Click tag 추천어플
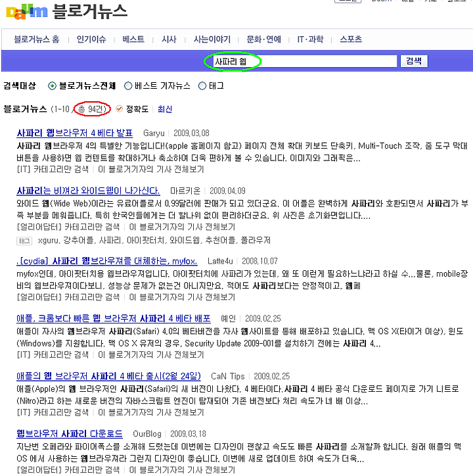 click(221, 241)
